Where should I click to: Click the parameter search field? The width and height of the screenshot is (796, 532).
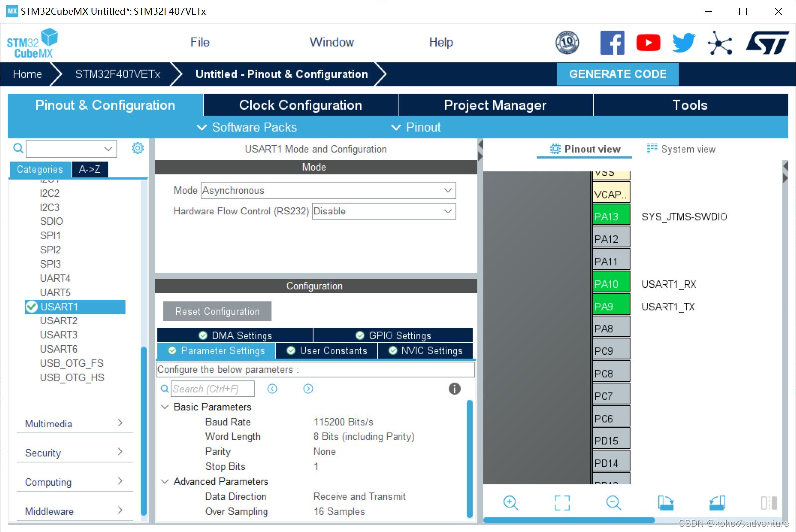pyautogui.click(x=213, y=389)
